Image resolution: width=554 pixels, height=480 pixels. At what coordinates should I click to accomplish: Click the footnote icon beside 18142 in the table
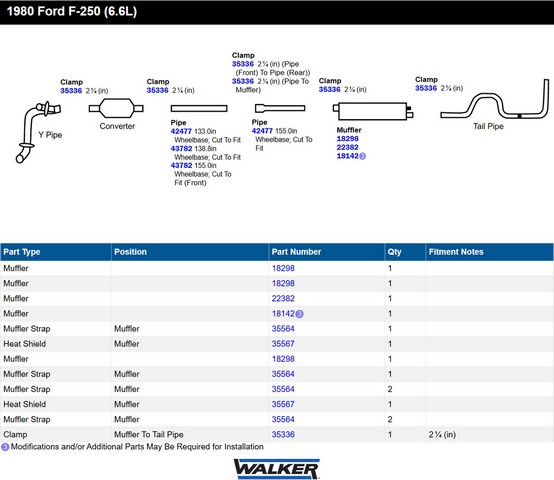click(x=299, y=314)
